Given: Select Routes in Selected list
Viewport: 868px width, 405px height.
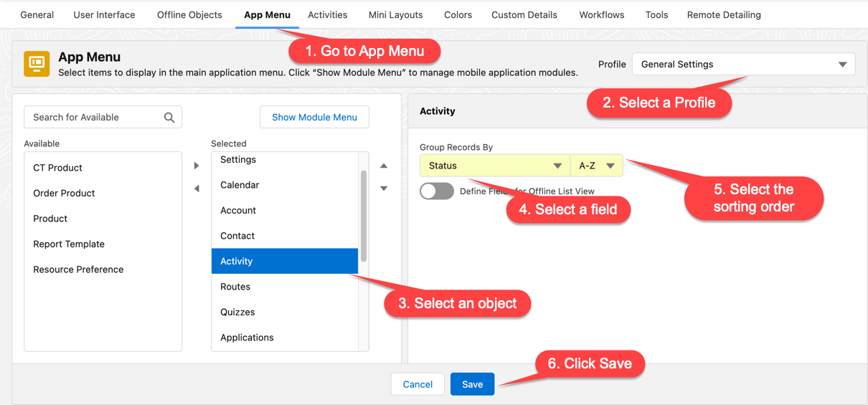Looking at the screenshot, I should coord(285,287).
